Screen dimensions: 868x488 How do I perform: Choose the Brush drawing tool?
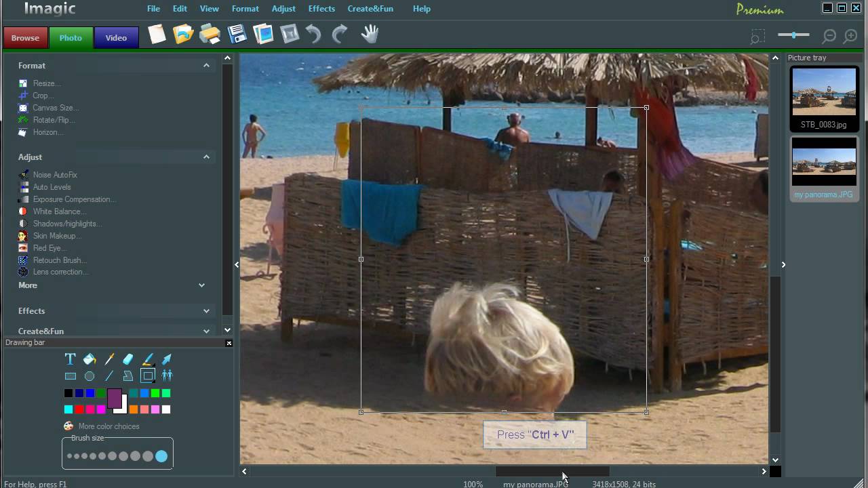[148, 359]
